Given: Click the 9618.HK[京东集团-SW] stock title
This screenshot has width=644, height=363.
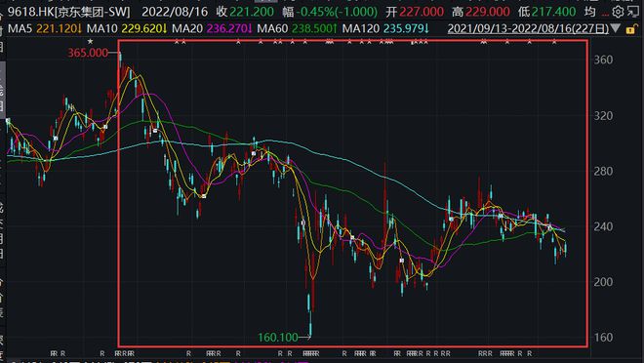Looking at the screenshot, I should pos(68,12).
